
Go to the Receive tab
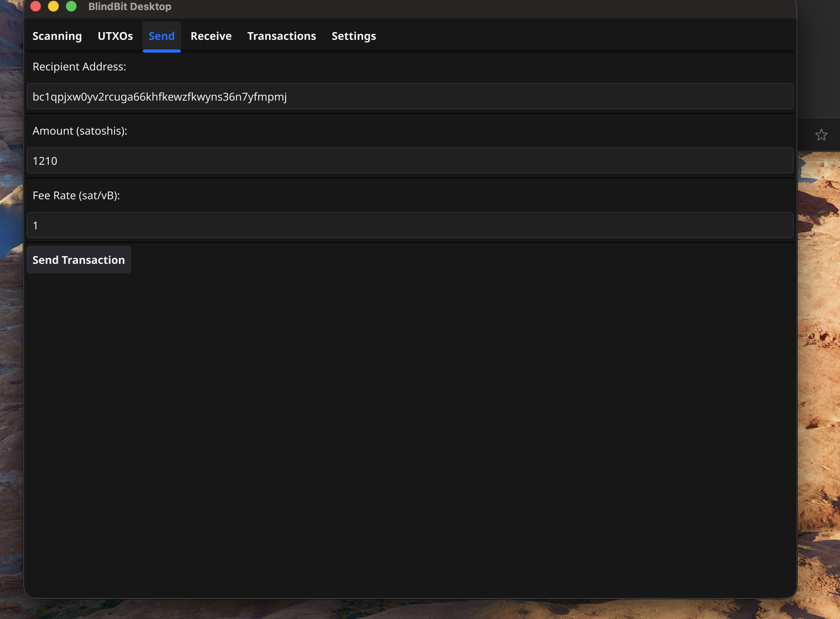click(x=211, y=36)
